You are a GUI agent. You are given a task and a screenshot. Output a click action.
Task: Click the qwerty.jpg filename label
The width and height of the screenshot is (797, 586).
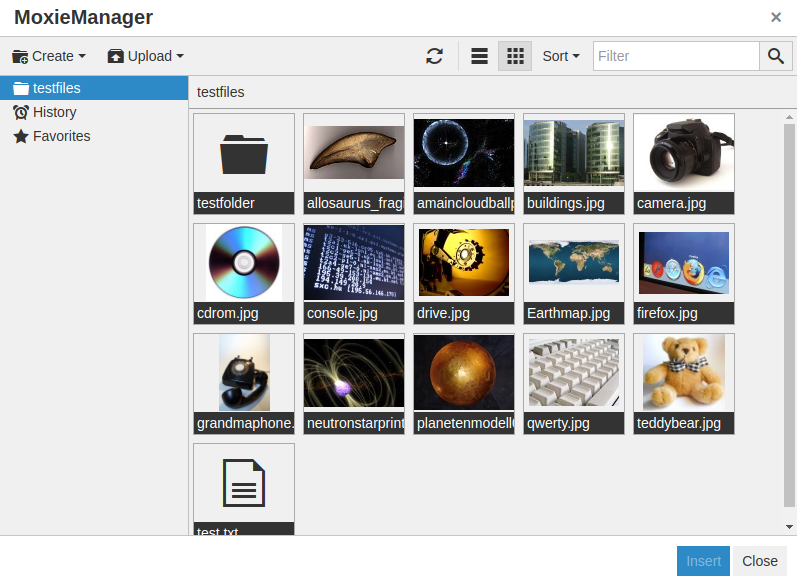click(558, 423)
